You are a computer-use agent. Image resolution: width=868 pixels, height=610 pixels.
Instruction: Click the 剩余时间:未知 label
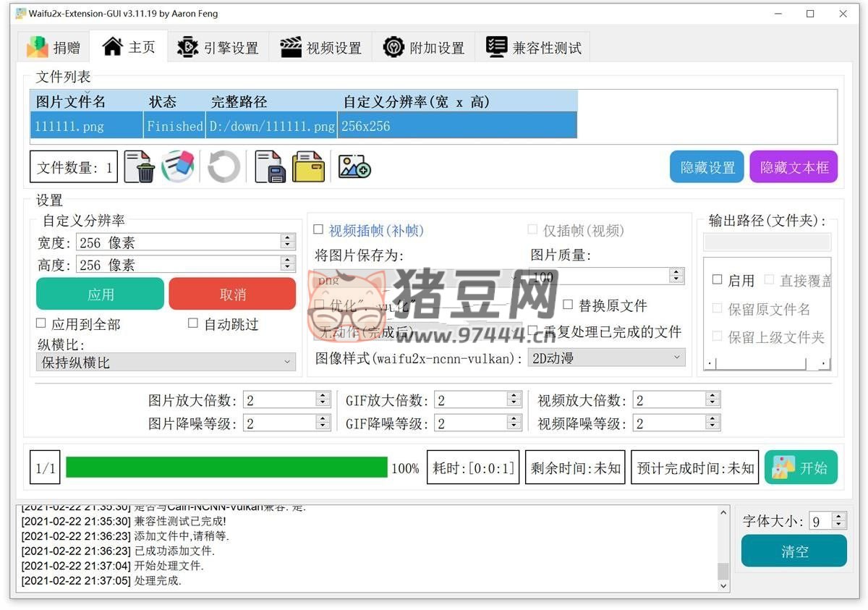575,467
